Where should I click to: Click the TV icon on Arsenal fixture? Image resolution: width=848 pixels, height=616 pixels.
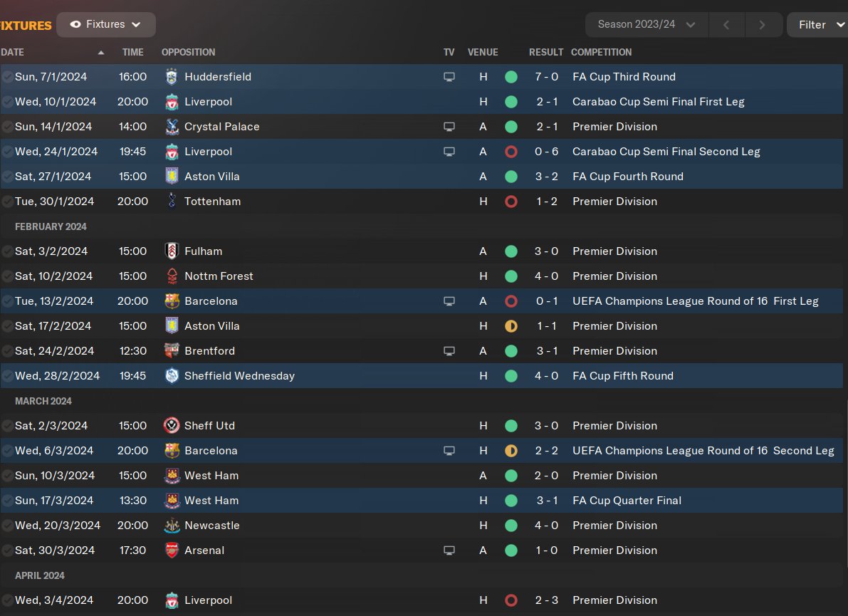click(x=449, y=550)
